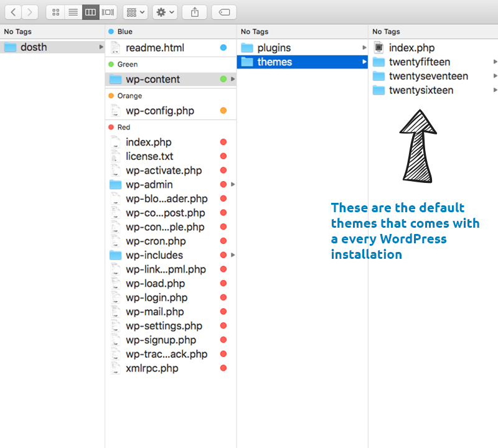The height and width of the screenshot is (448, 498).
Task: Switch to list view in the toolbar
Action: click(x=73, y=12)
